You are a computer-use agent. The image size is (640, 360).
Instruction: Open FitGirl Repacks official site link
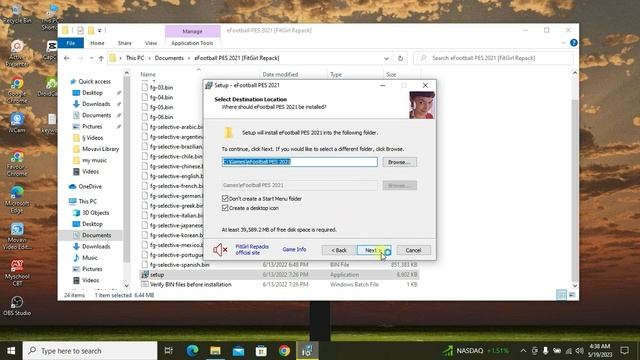pyautogui.click(x=252, y=249)
